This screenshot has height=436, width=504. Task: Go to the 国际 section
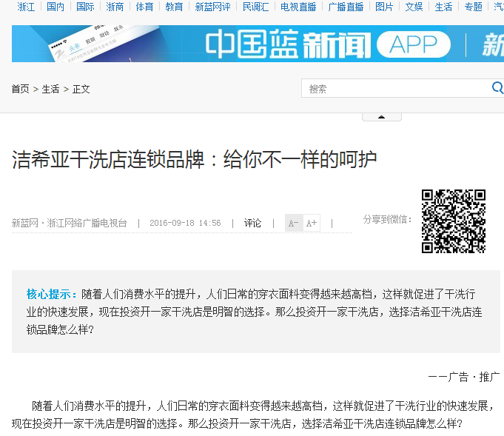[85, 7]
